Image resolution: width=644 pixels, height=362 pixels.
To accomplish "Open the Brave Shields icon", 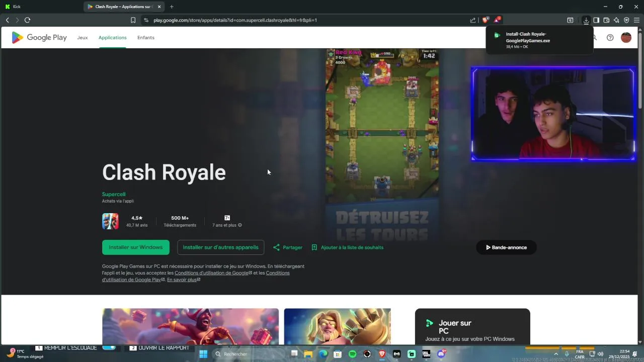I will [485, 20].
